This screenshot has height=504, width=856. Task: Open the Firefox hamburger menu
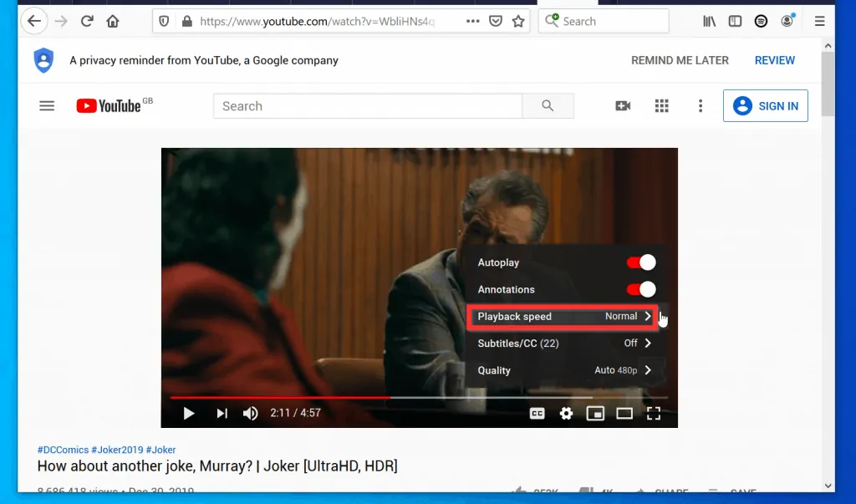819,21
